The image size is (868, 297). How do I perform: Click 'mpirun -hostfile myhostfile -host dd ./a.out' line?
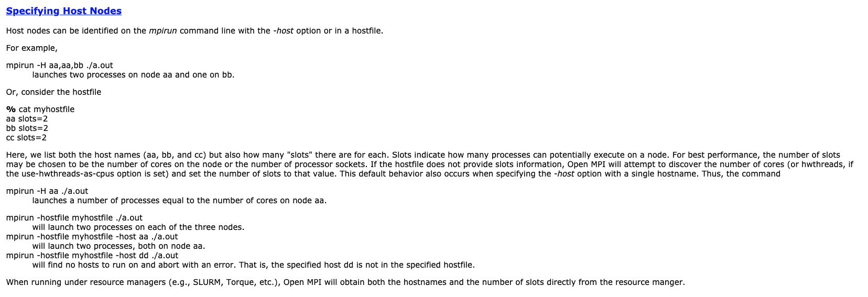point(92,256)
